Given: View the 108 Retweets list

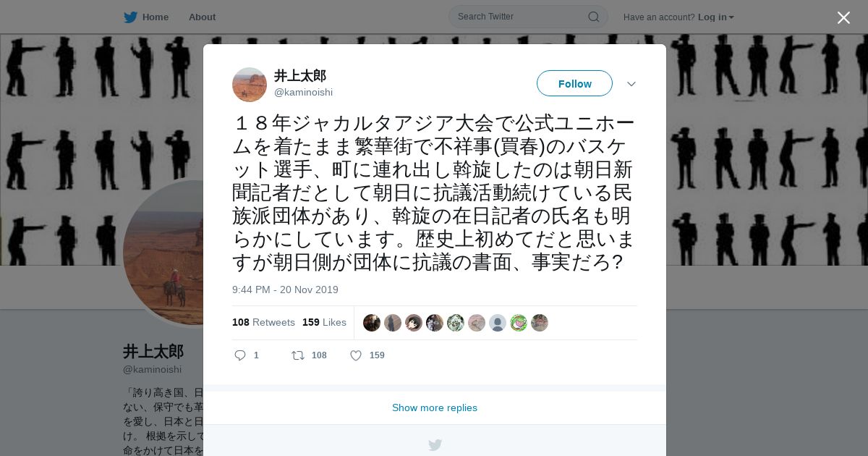Looking at the screenshot, I should (x=263, y=322).
